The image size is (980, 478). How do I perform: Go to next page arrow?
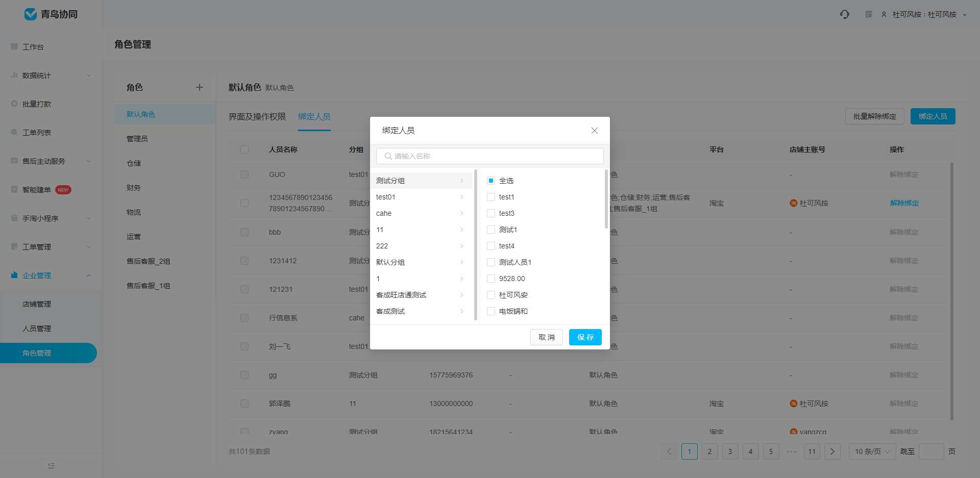point(832,451)
